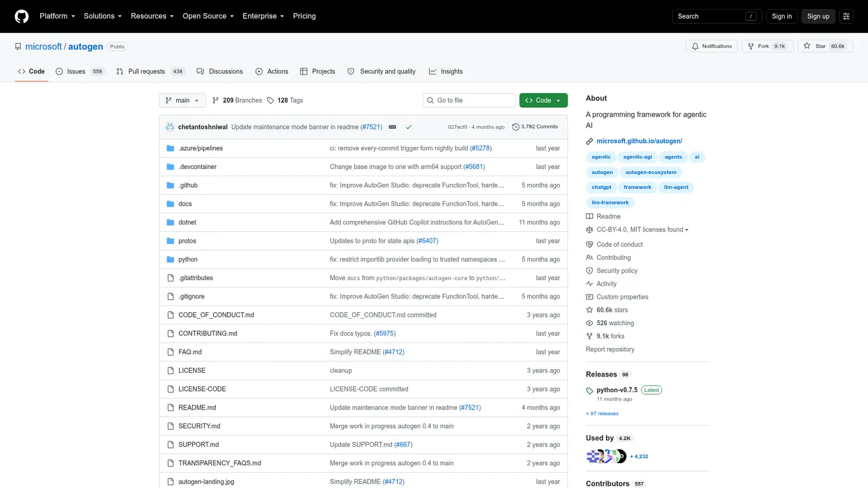
Task: Open commit details ellipsis next to #7521
Action: (x=392, y=127)
